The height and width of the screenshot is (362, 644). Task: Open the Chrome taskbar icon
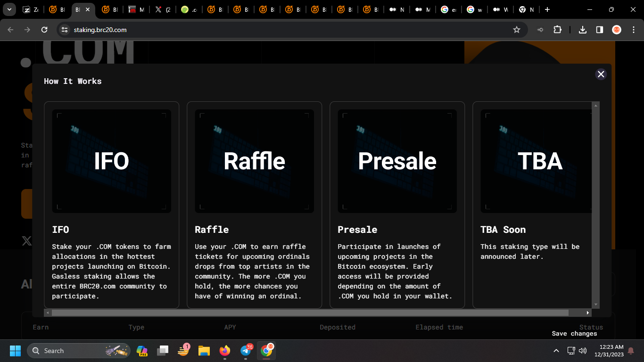click(266, 351)
